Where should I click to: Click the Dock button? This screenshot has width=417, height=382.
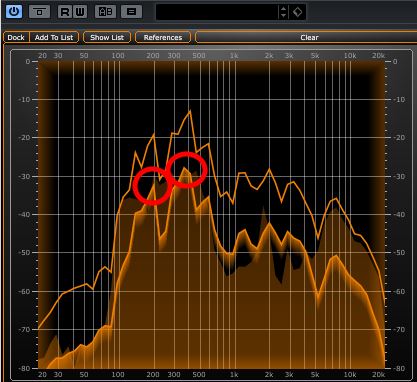[16, 37]
